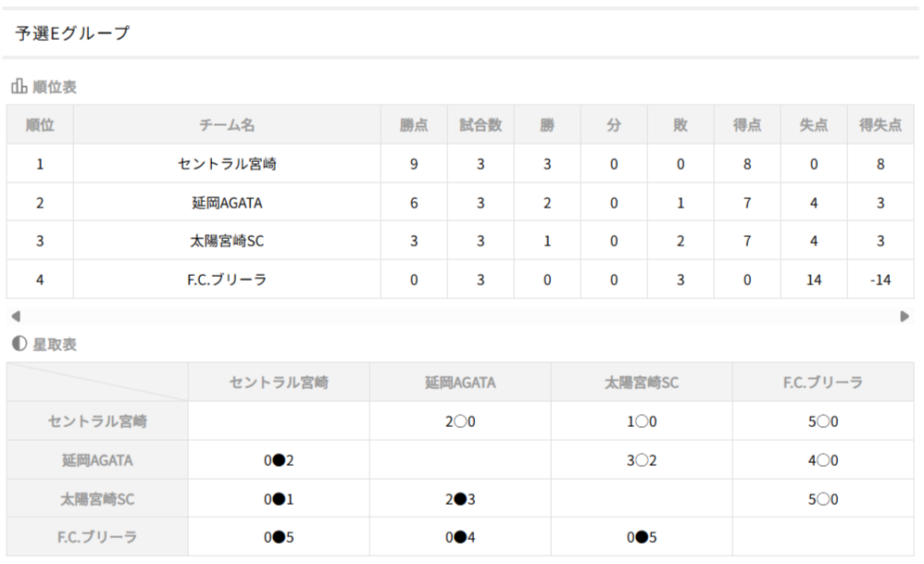Click 延岡AGATA in the standings table

[x=227, y=203]
